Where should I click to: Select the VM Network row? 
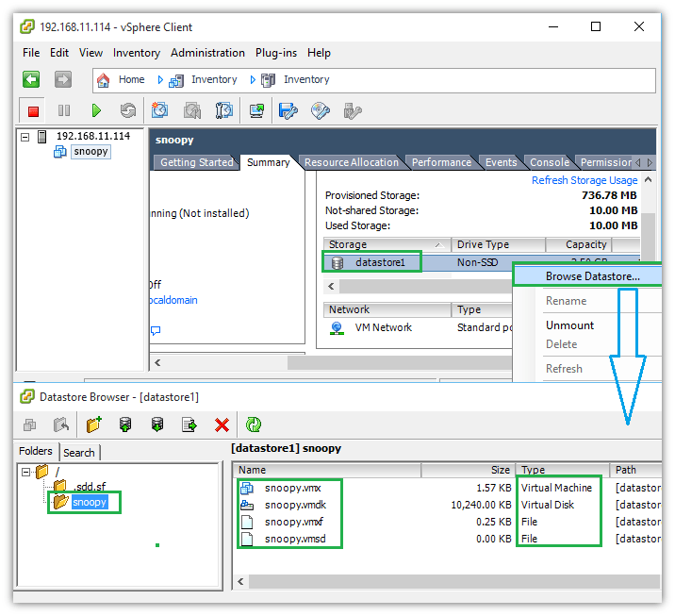point(418,328)
